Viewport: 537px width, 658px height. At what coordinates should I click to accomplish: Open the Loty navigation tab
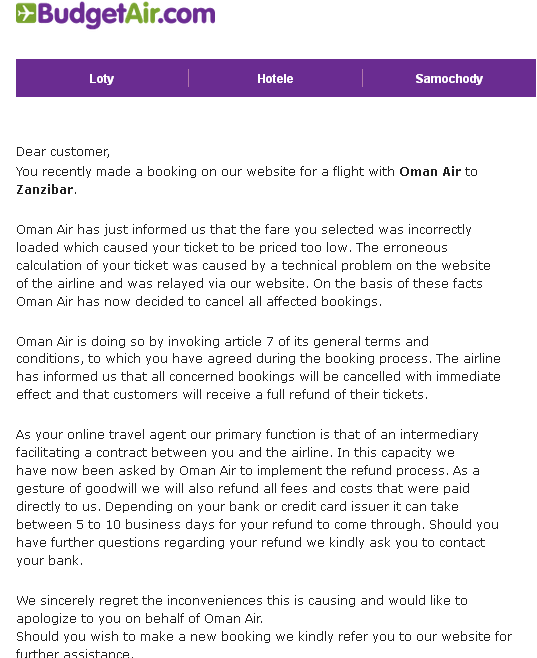coord(102,78)
